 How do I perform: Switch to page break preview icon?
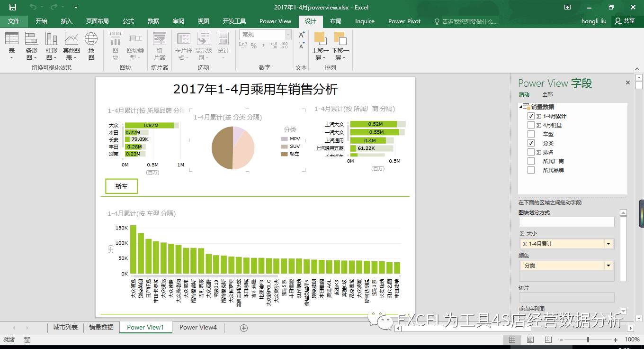point(548,340)
